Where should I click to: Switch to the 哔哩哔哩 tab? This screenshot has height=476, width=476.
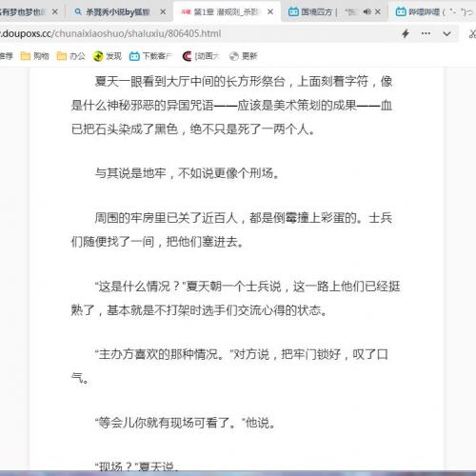click(433, 12)
